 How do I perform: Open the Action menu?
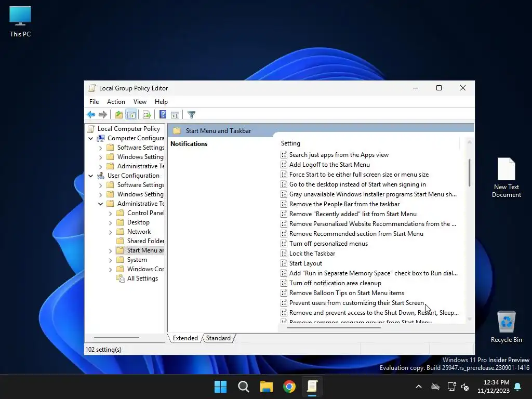(x=116, y=102)
